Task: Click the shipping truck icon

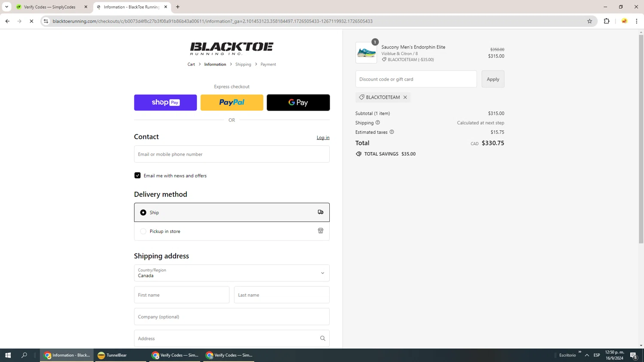Action: coord(320,212)
